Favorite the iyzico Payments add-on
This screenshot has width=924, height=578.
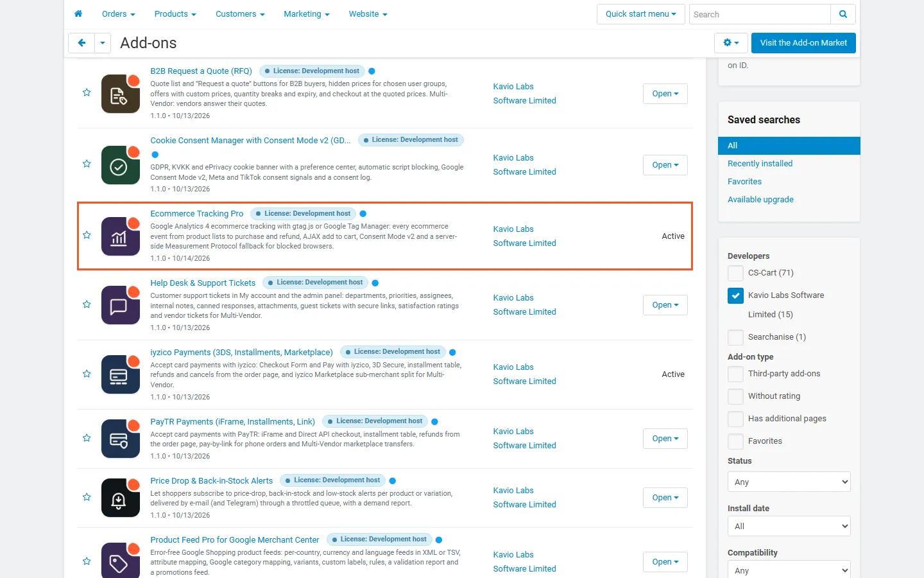point(87,374)
